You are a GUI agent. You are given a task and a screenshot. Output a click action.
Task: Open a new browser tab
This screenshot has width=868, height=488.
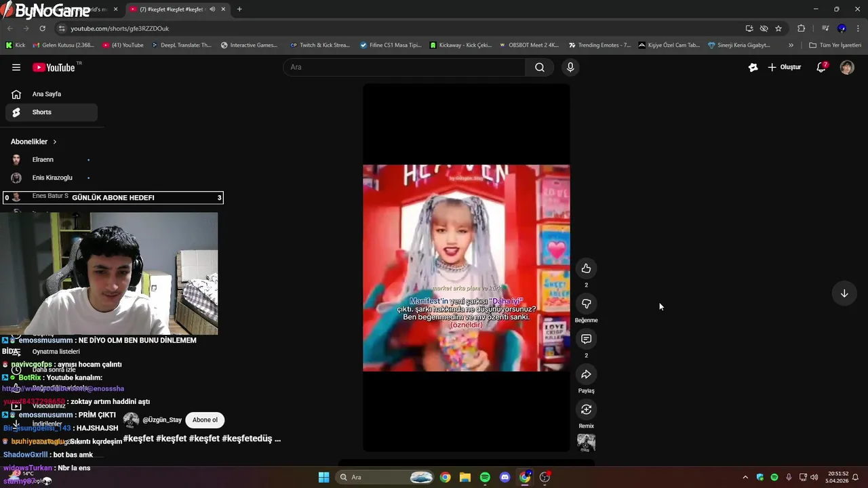[x=239, y=9]
